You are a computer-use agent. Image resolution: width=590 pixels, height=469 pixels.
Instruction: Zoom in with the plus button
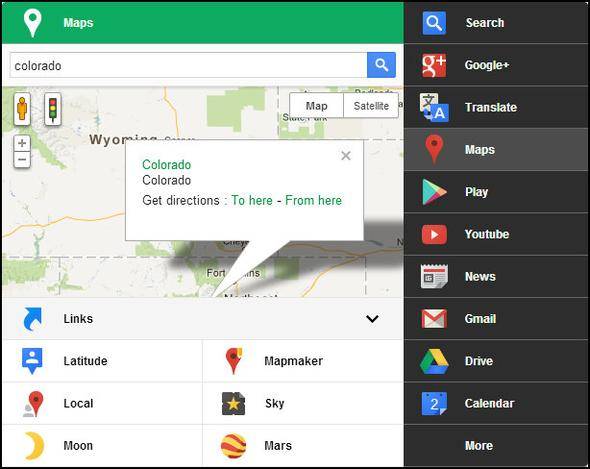point(22,143)
